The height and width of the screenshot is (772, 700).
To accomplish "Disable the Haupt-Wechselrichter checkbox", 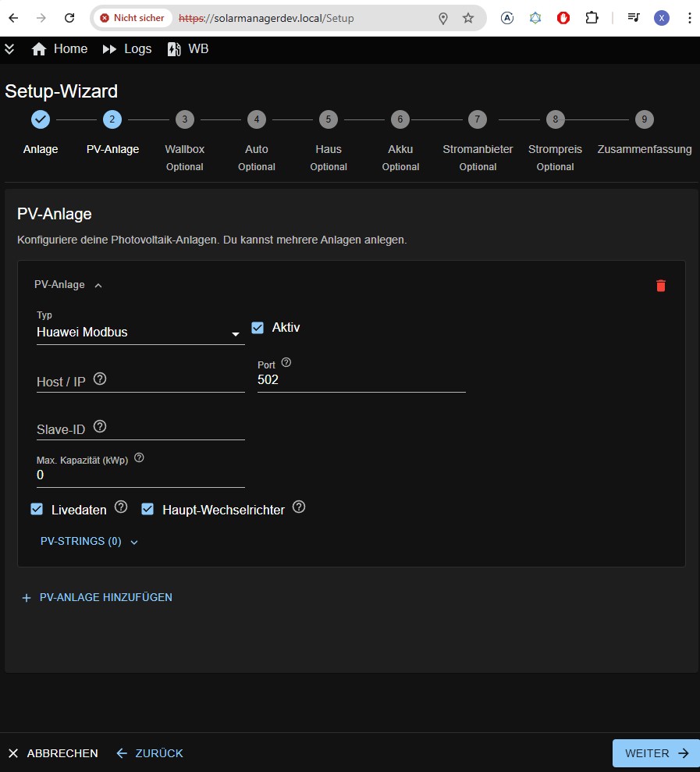I will point(147,510).
